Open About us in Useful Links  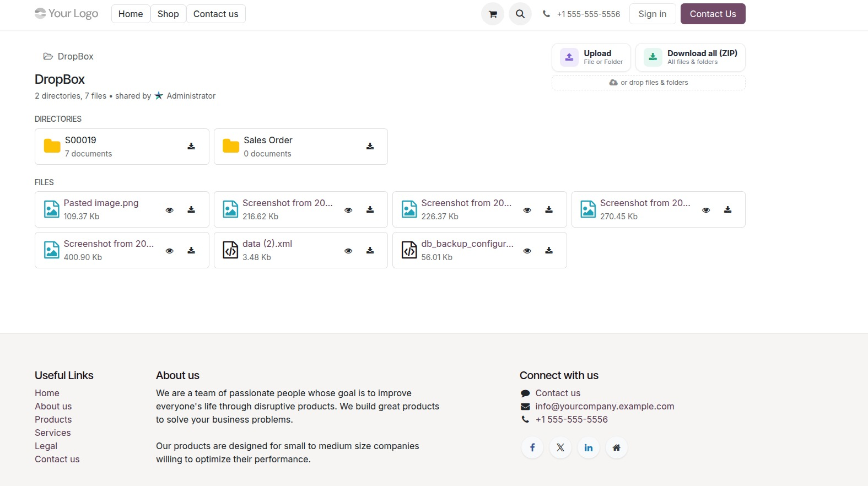(53, 406)
